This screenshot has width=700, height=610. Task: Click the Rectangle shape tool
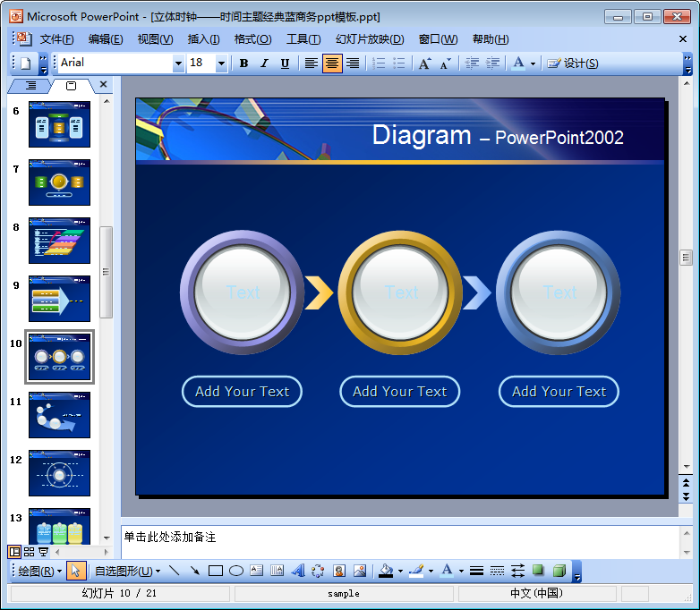216,571
